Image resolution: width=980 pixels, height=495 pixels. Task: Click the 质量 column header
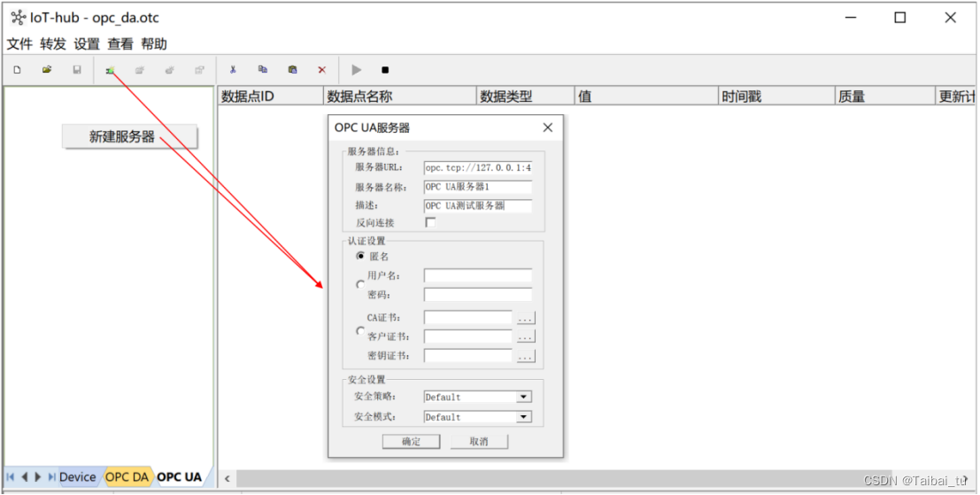pyautogui.click(x=885, y=97)
